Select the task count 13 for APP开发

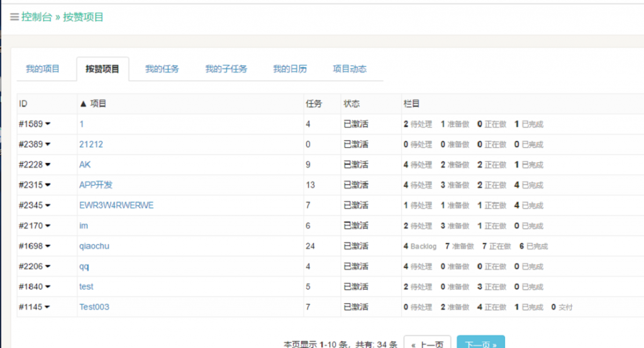[310, 185]
